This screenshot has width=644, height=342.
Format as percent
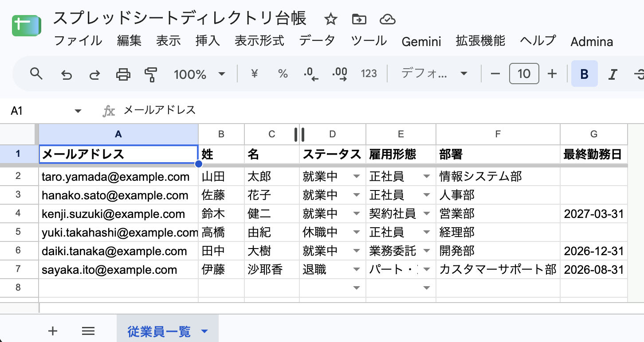[283, 74]
